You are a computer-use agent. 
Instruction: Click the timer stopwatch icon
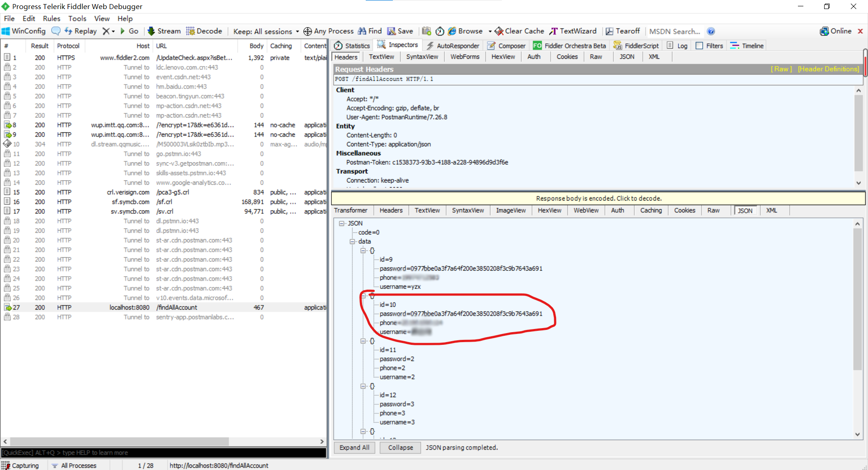pyautogui.click(x=439, y=31)
